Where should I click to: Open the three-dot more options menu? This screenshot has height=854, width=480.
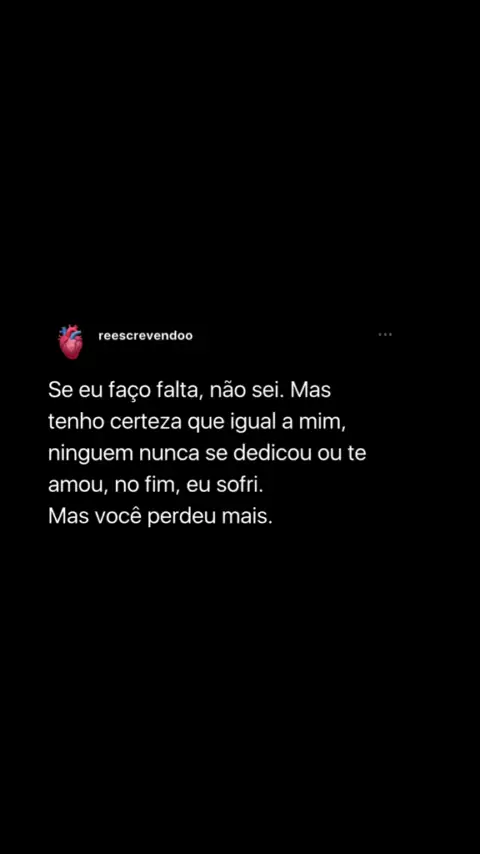pyautogui.click(x=385, y=334)
